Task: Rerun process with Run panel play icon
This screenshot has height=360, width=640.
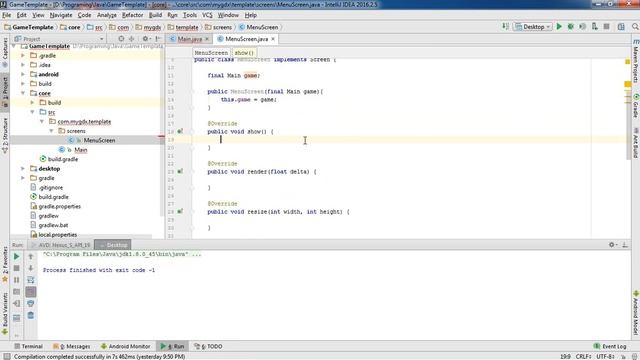Action: click(16, 257)
